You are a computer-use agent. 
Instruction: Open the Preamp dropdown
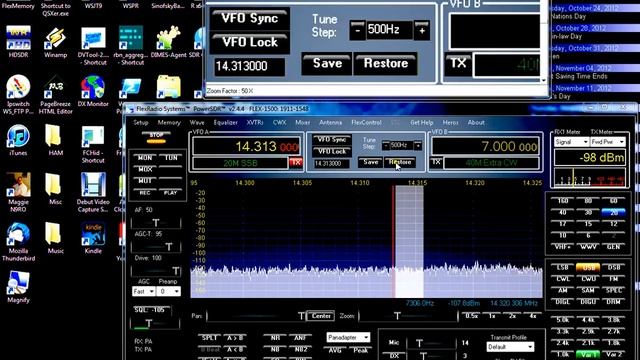(x=169, y=291)
